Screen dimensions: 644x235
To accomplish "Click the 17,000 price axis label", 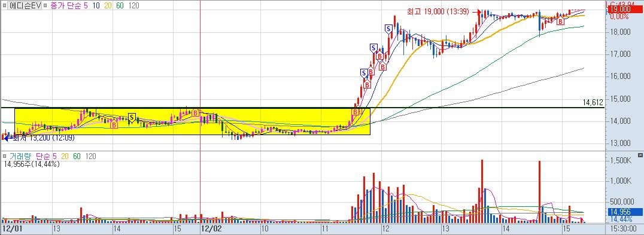I will 620,54.
